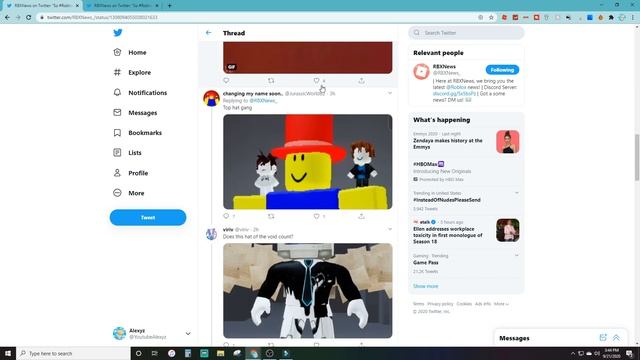Reply to the GIF tweet
Viewport: 640px width, 360px height.
226,81
